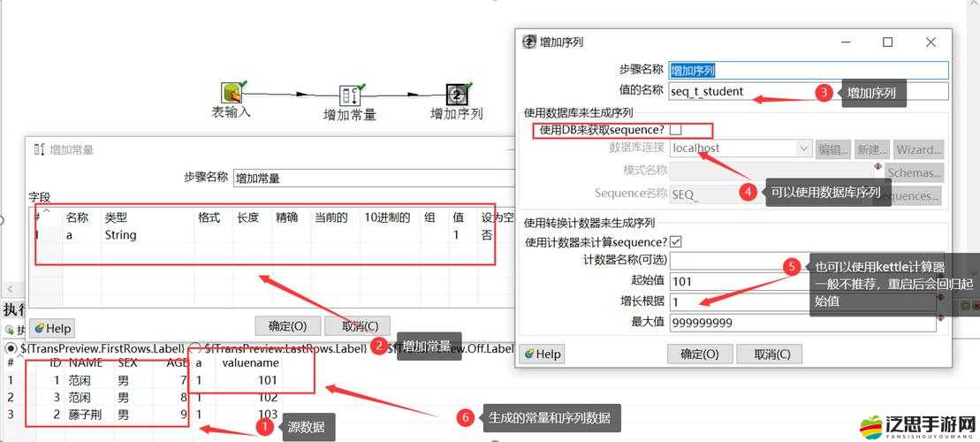This screenshot has height=442, width=980.
Task: Uncheck 使用计数器来计算sequence? checkbox
Action: (x=675, y=241)
